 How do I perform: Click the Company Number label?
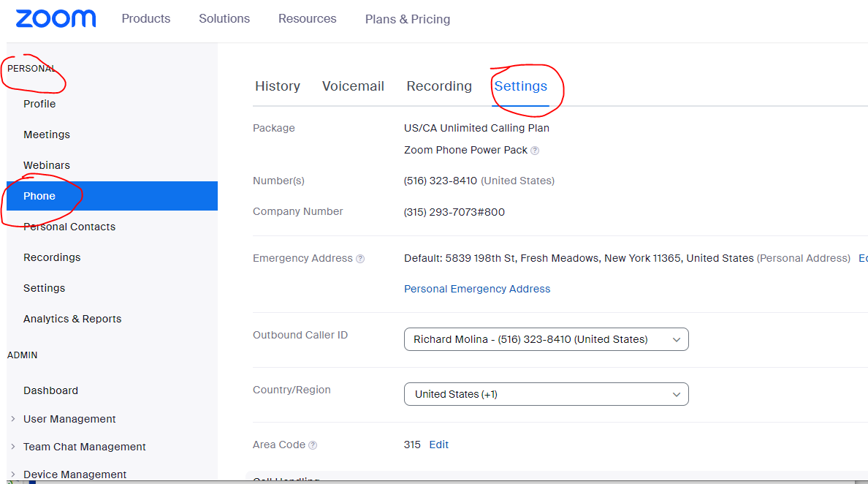pos(298,211)
